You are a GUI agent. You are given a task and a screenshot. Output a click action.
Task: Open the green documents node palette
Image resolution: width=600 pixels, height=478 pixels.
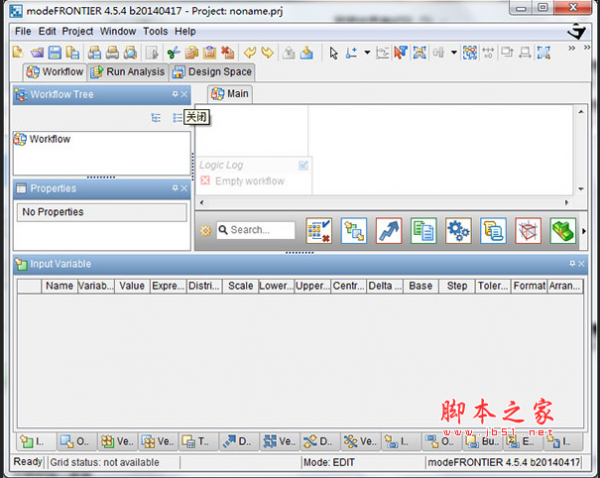pos(424,231)
